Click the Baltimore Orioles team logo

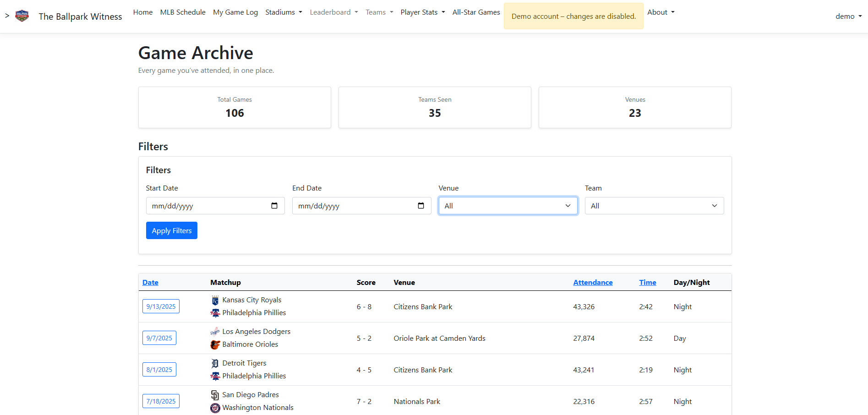click(x=215, y=344)
